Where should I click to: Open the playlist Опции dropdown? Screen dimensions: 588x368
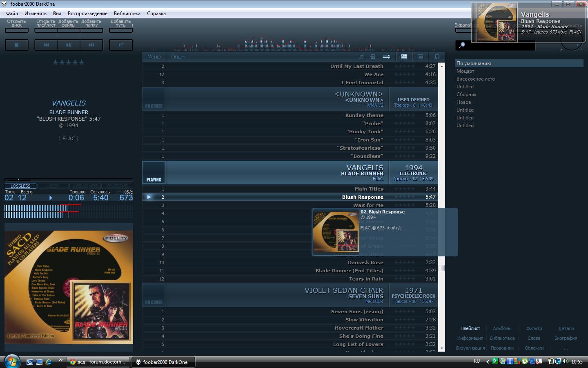click(x=179, y=57)
